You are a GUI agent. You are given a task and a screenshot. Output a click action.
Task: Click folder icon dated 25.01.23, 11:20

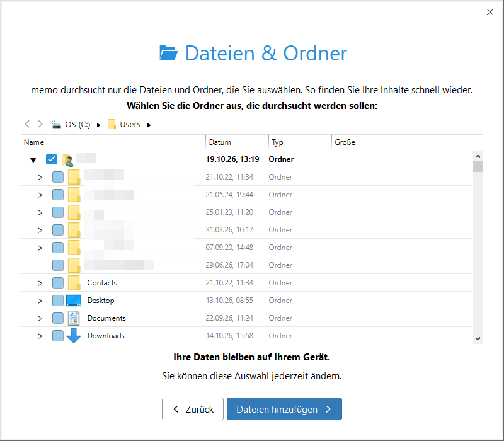[74, 212]
